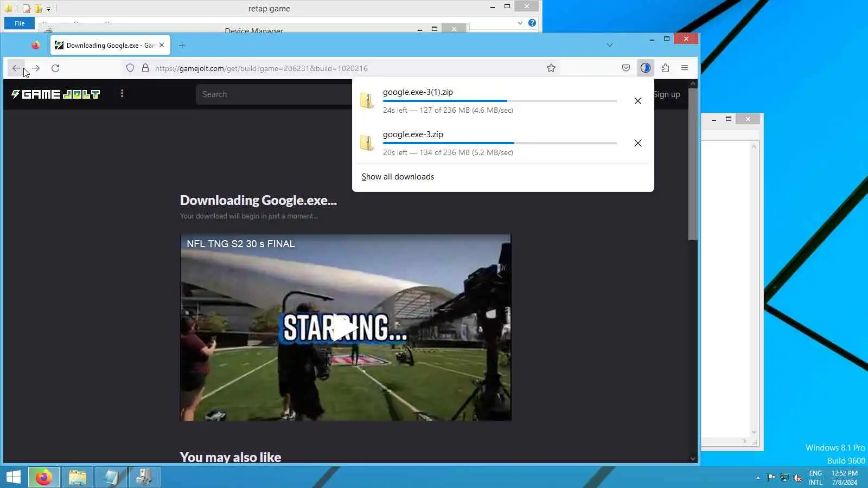Viewport: 868px width, 488px height.
Task: Click the Firefox taskbar icon
Action: pos(44,477)
